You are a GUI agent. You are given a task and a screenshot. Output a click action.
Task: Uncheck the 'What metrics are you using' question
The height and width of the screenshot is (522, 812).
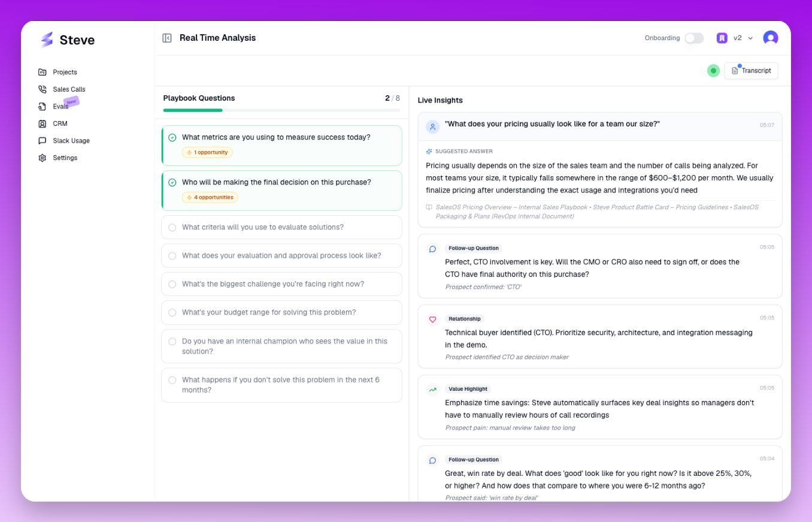(x=172, y=138)
